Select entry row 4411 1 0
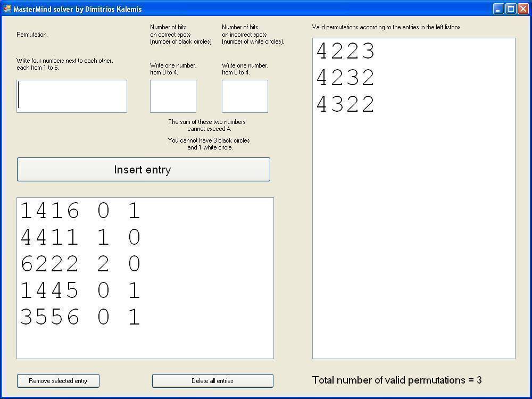The width and height of the screenshot is (532, 399). pos(145,237)
